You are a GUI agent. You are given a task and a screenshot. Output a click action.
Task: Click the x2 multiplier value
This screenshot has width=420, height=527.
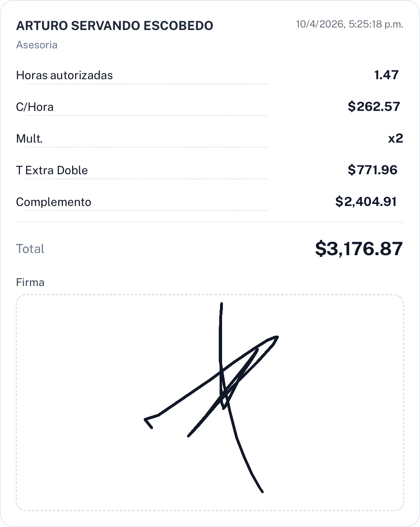pyautogui.click(x=395, y=138)
